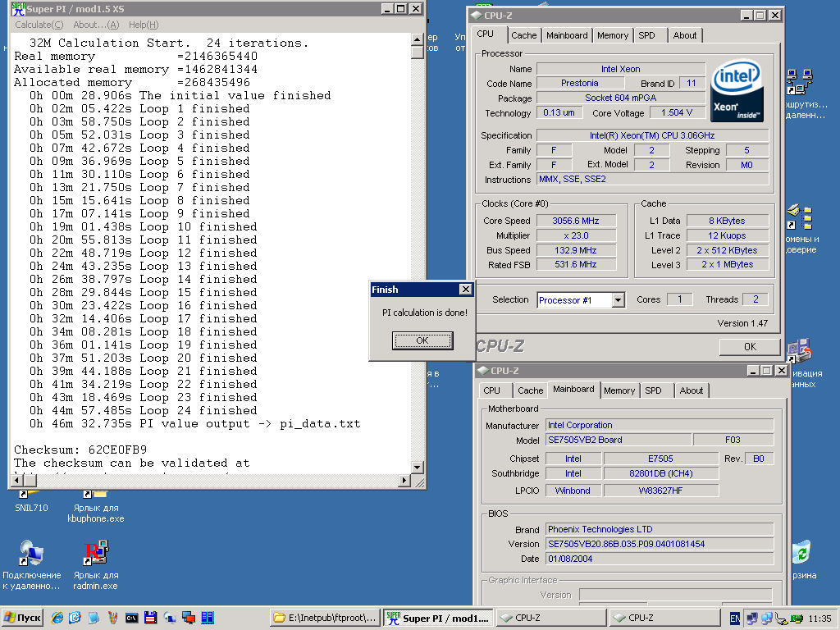Viewport: 840px width, 630px height.
Task: Confirm the PI calculation is done dialog with OK
Action: (x=422, y=340)
